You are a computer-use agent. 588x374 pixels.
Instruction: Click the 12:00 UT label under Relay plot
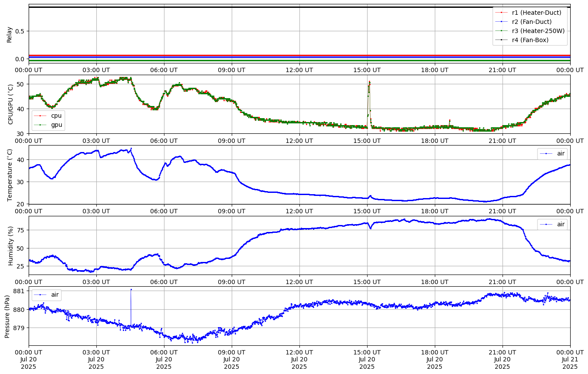[299, 70]
